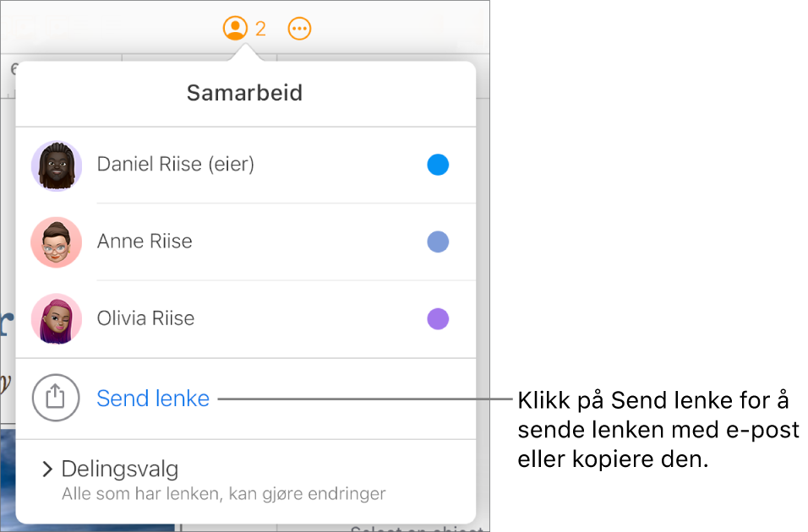Click Anne Riise's avatar icon
Image resolution: width=808 pixels, height=532 pixels.
pos(56,242)
